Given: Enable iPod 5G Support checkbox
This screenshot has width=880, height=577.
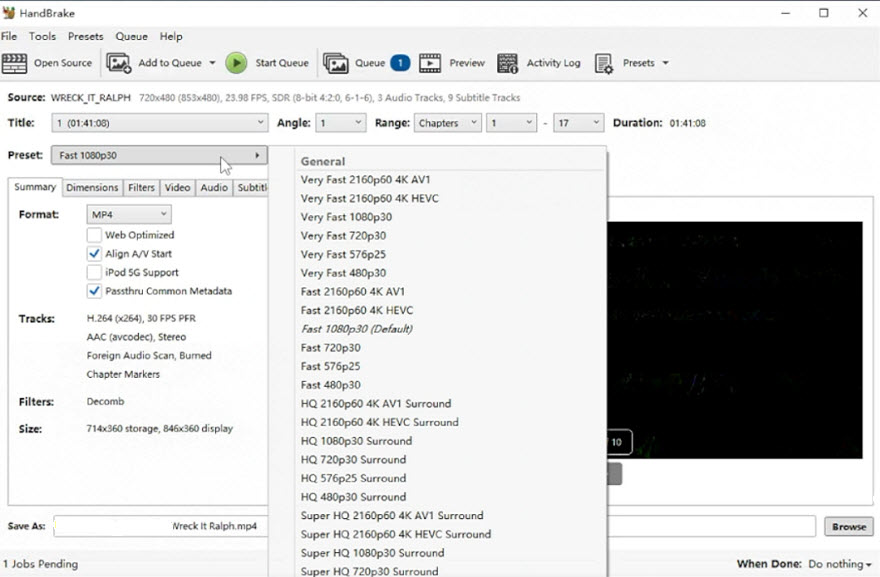Looking at the screenshot, I should coord(94,272).
